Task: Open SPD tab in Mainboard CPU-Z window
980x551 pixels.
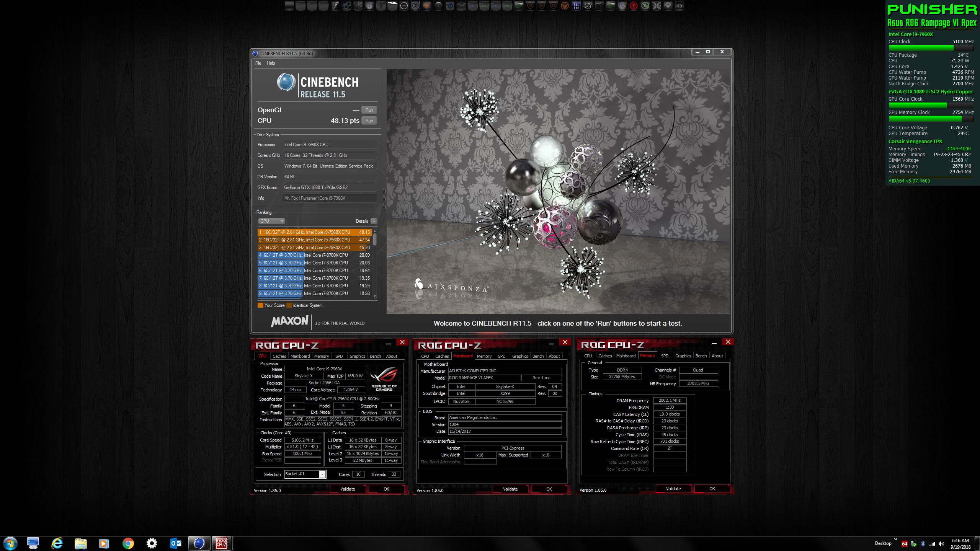Action: click(501, 356)
